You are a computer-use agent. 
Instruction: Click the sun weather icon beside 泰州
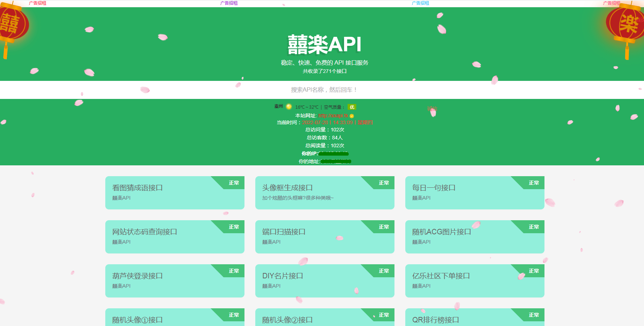click(x=288, y=107)
